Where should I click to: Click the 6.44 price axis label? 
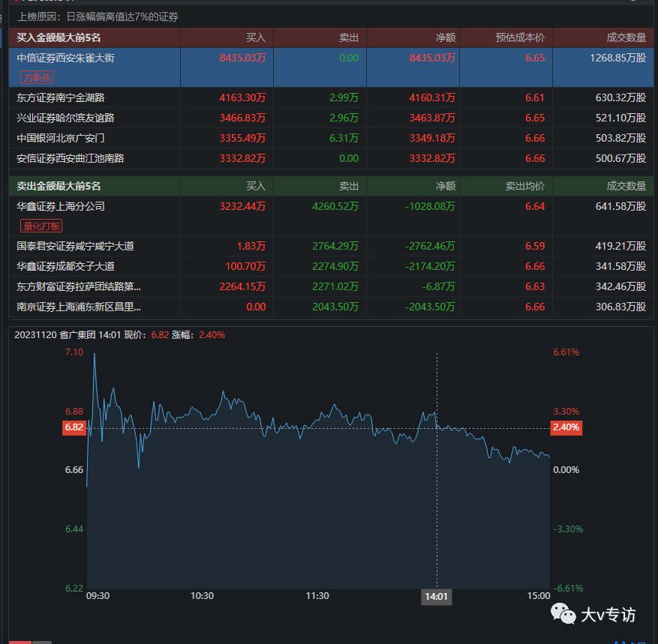pyautogui.click(x=74, y=529)
